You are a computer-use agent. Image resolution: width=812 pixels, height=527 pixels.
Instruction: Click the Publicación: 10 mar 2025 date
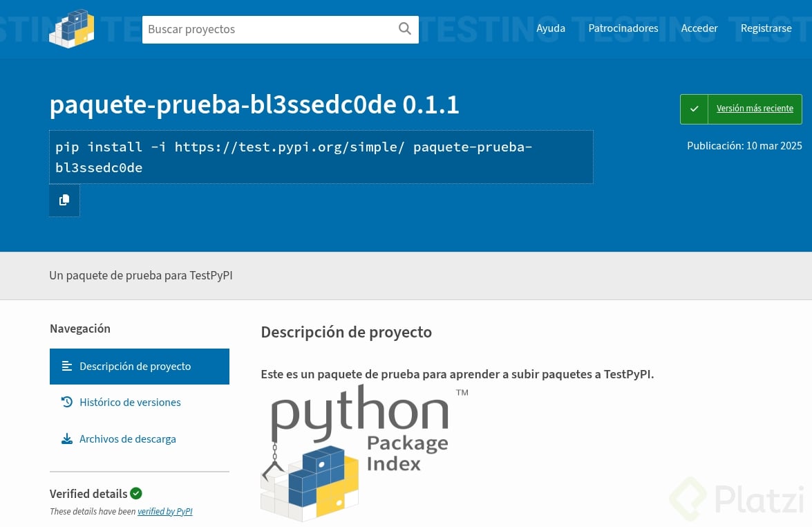(744, 146)
